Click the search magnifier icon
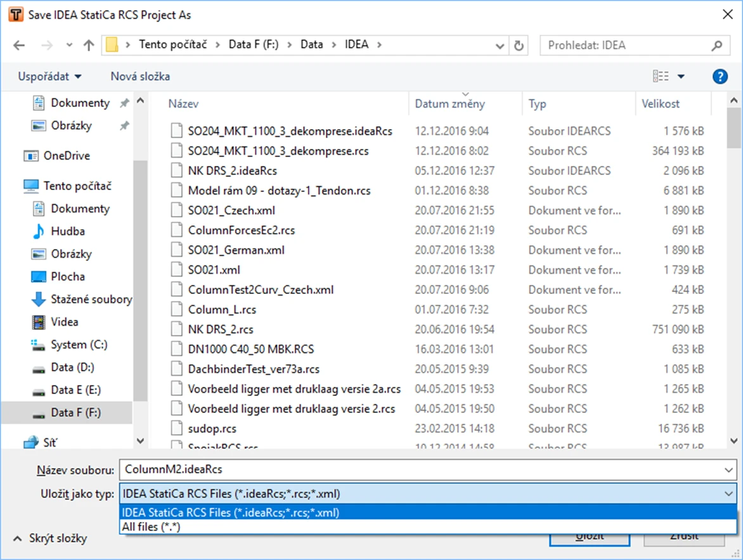This screenshot has height=560, width=743. [x=716, y=46]
